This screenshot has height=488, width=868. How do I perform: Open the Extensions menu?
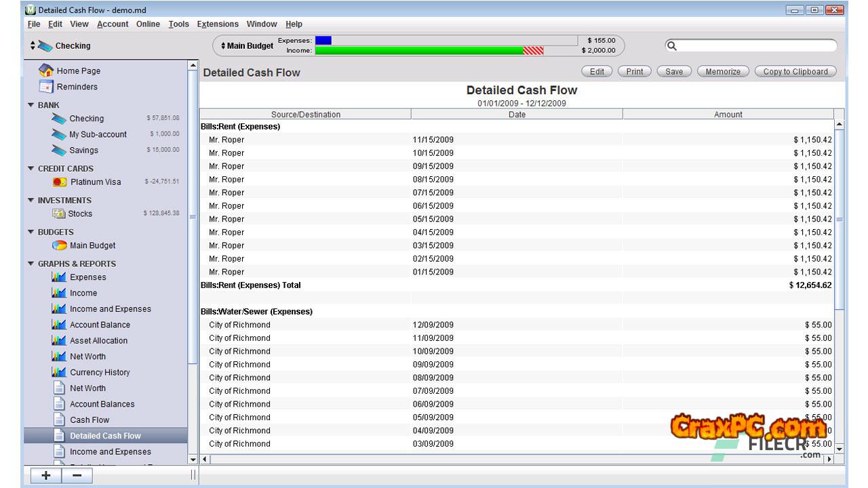click(218, 24)
